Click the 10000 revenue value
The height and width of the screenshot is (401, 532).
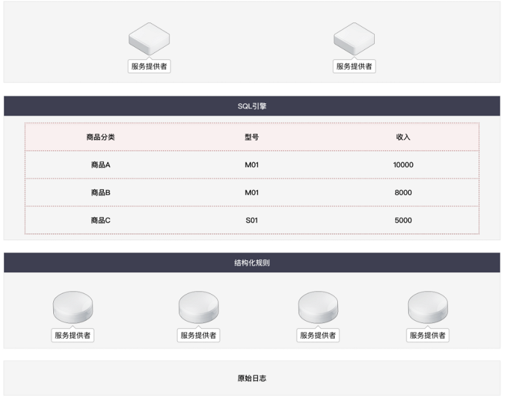[403, 165]
